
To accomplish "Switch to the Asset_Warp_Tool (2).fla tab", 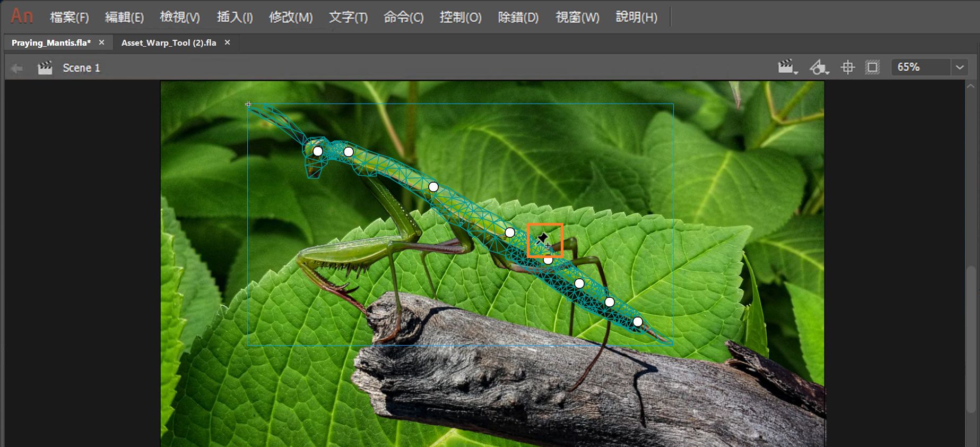I will point(169,42).
